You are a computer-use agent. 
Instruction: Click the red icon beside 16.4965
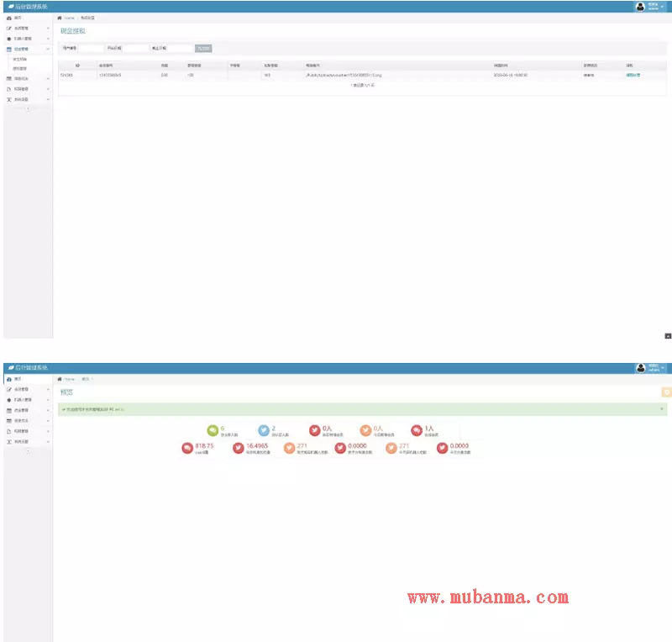click(239, 449)
